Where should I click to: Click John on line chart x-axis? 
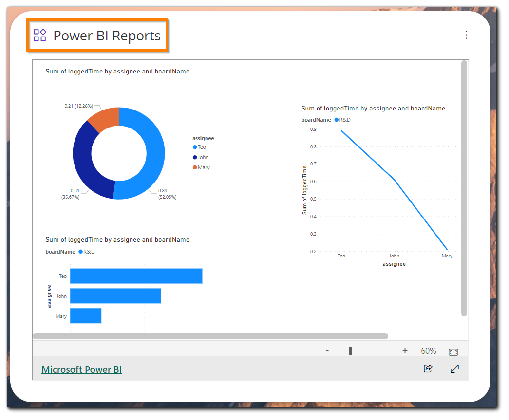395,256
